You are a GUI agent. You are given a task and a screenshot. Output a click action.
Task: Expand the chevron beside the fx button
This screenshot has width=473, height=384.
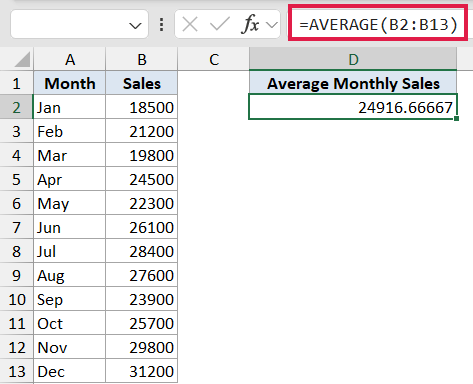click(x=272, y=25)
